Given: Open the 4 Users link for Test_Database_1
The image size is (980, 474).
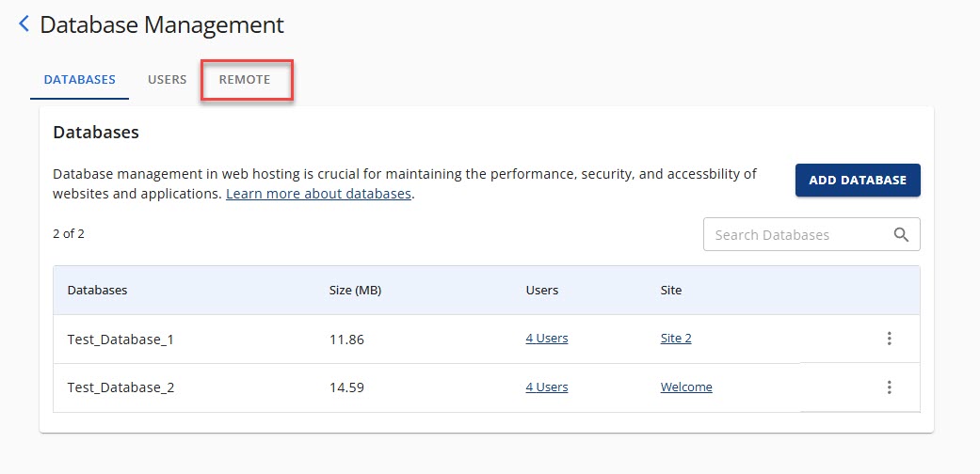Looking at the screenshot, I should coord(546,339).
